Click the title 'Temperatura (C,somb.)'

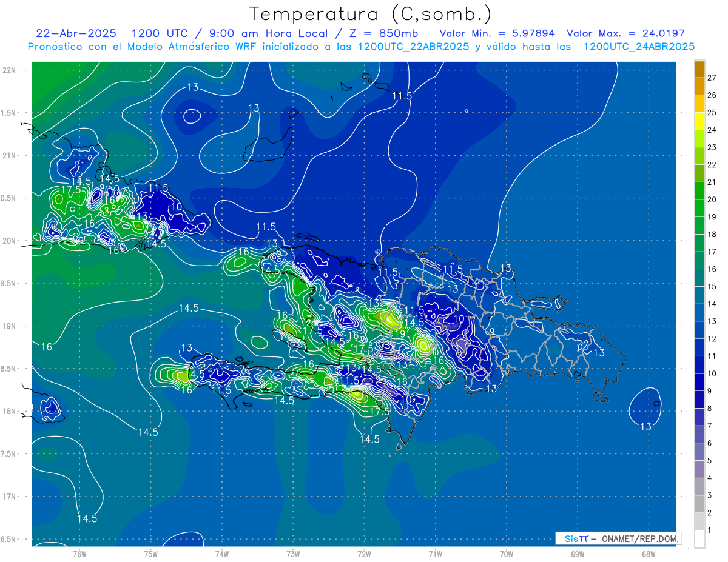point(371,15)
